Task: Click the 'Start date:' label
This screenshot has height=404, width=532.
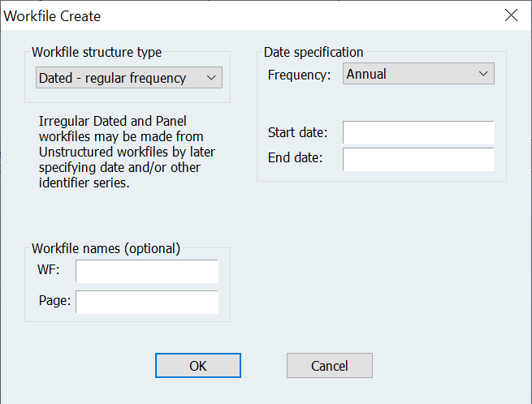Action: (297, 133)
